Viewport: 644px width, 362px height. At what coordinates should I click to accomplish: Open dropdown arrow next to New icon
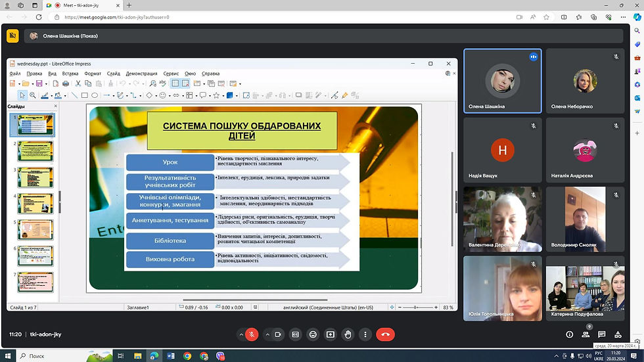pyautogui.click(x=19, y=83)
